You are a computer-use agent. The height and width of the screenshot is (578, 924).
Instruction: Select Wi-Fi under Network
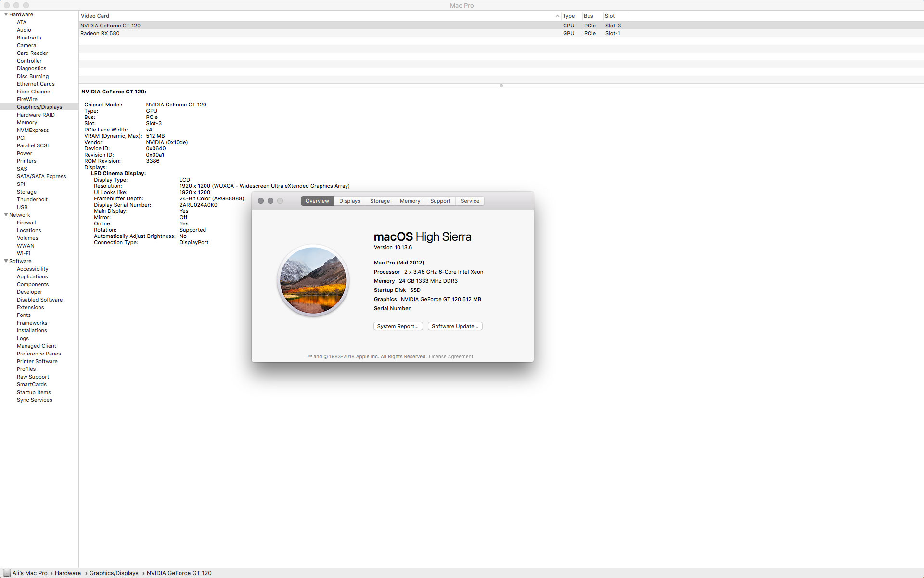tap(23, 253)
